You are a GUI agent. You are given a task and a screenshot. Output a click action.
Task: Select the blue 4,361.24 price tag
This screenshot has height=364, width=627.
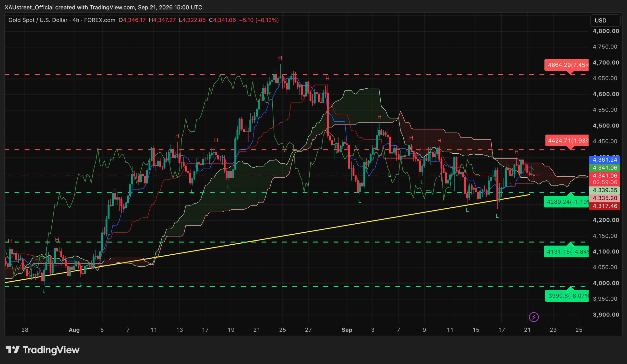[605, 160]
